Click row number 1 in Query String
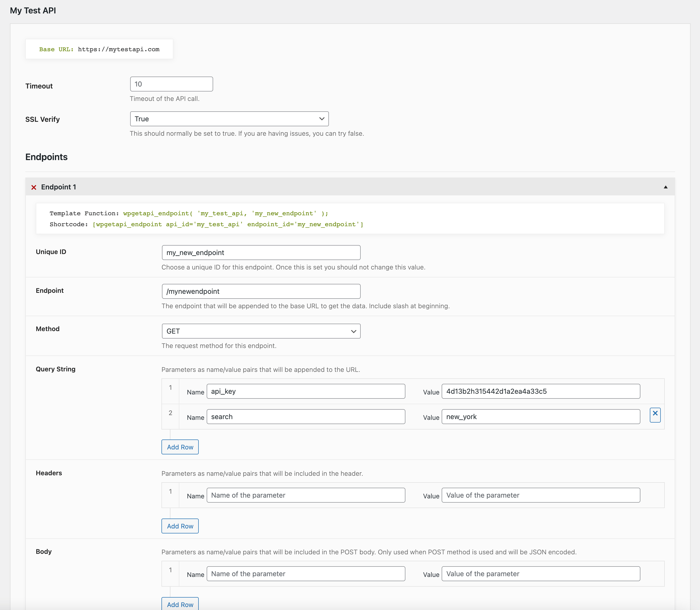The image size is (700, 610). point(170,388)
